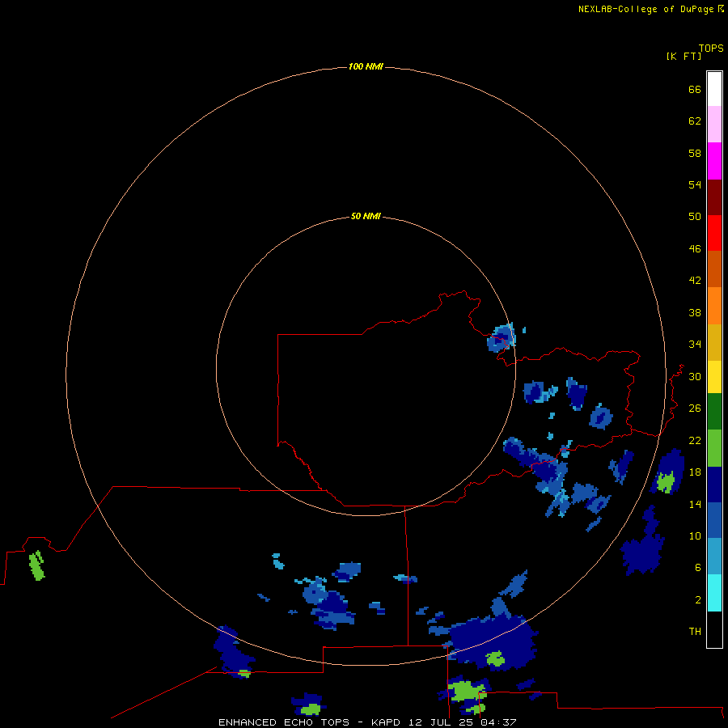Click the 42 legend number

pos(695,280)
